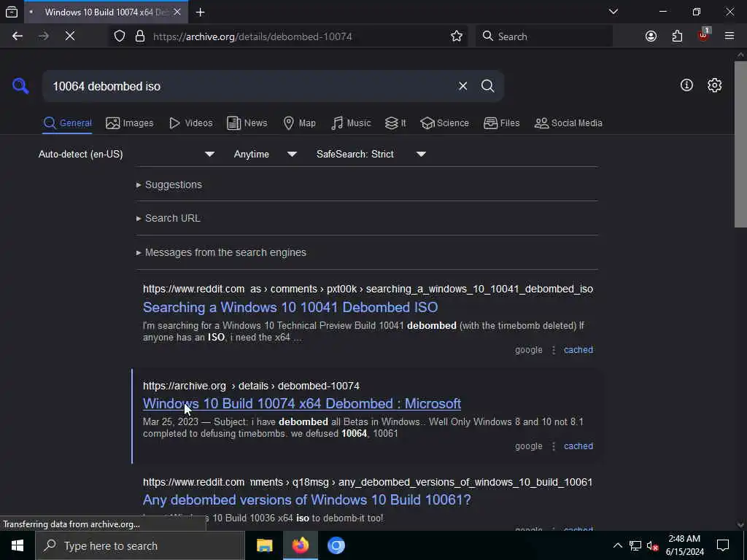Click the SearXNG magnifier logo
Viewport: 747px width, 560px height.
click(x=20, y=86)
